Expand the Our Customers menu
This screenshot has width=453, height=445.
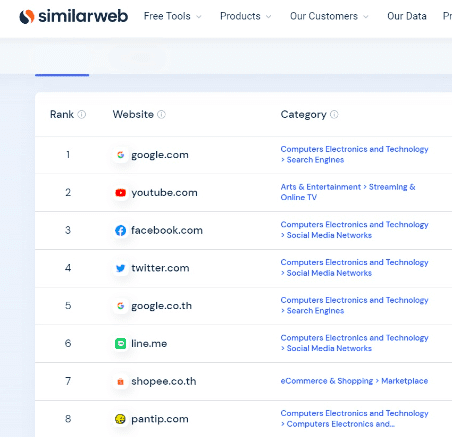point(329,16)
